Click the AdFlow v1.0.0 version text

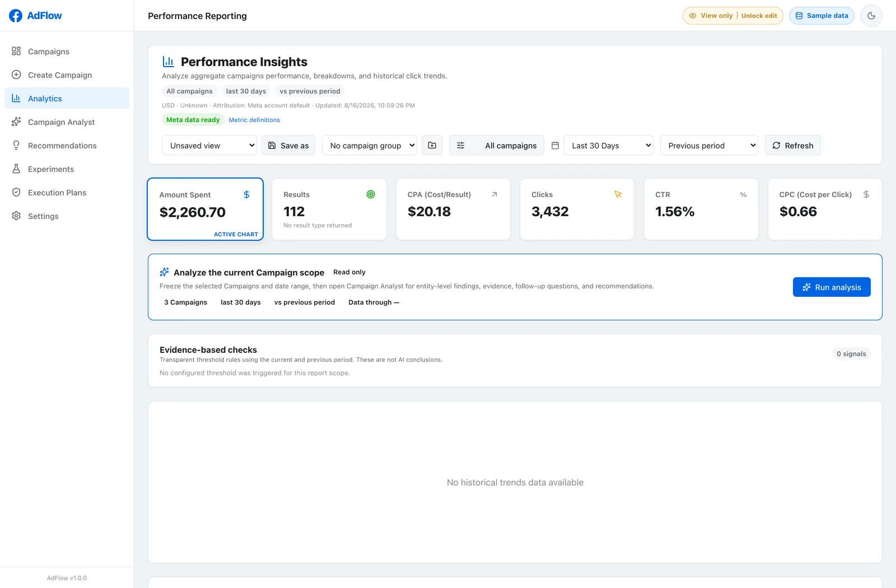pyautogui.click(x=67, y=578)
